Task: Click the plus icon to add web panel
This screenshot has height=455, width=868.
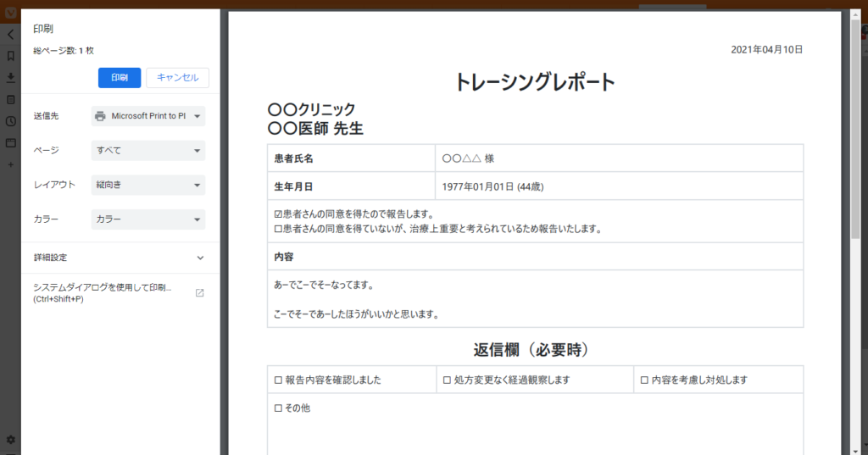Action: click(x=10, y=164)
